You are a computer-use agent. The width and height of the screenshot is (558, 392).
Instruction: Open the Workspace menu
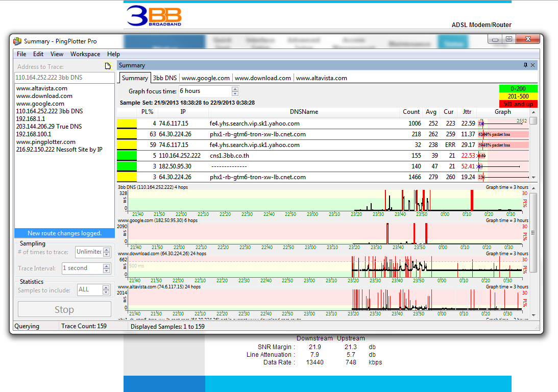85,54
